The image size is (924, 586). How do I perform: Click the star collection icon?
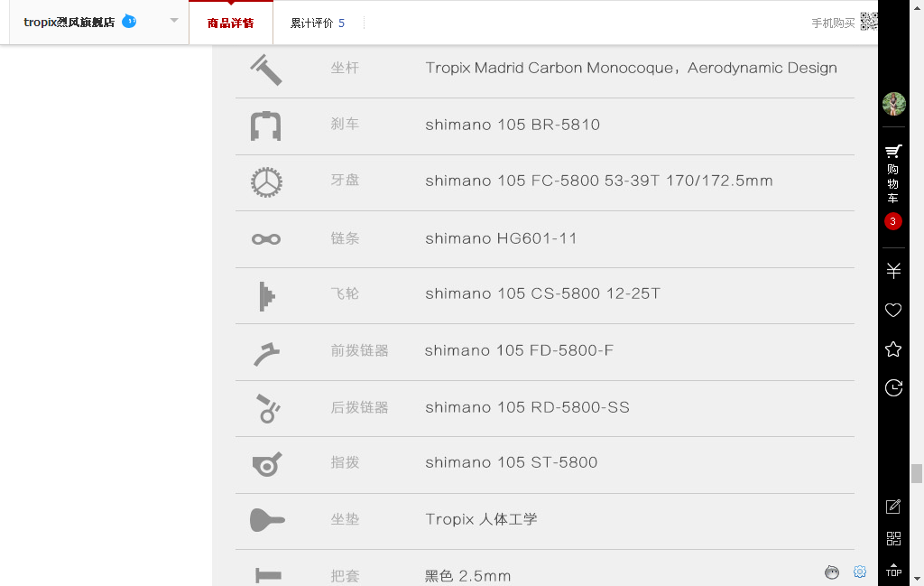(x=893, y=349)
